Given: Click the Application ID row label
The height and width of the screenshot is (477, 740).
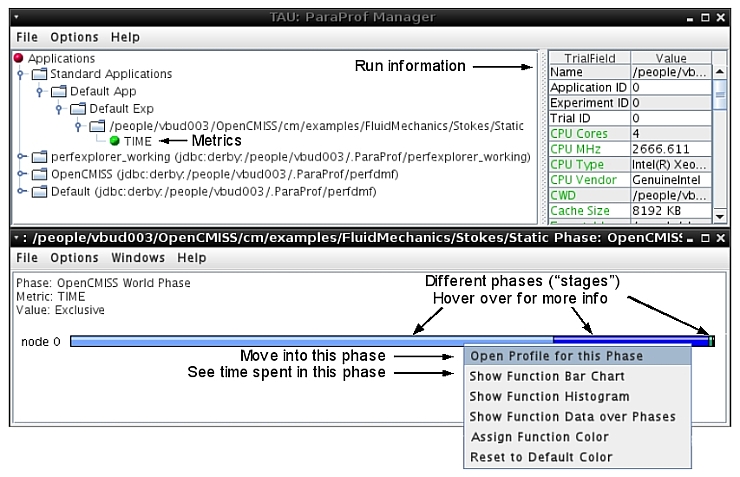Looking at the screenshot, I should point(589,87).
